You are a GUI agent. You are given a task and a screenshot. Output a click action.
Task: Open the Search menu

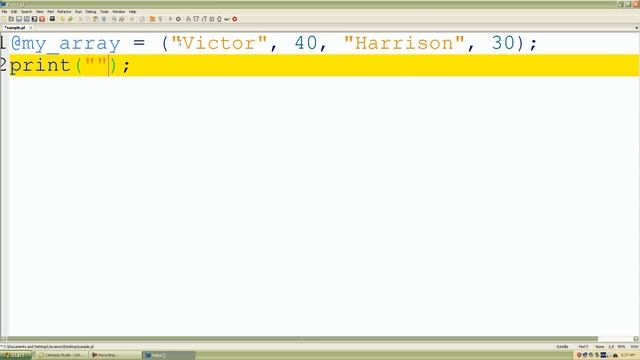27,12
